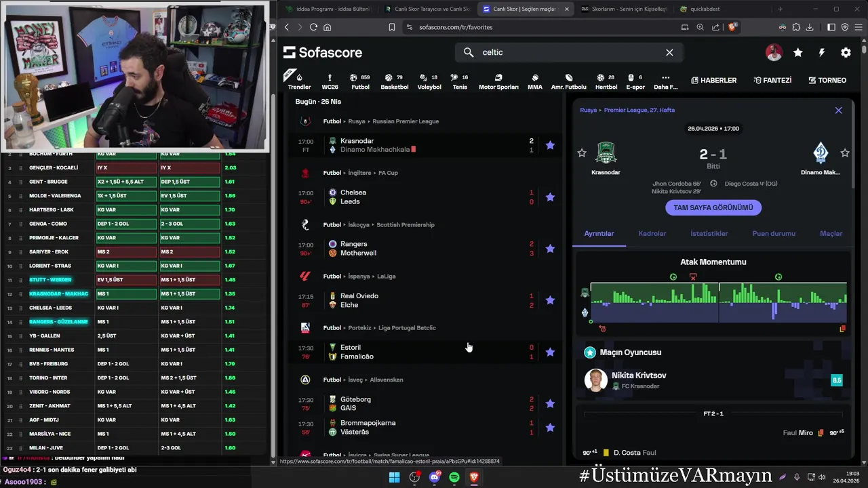Unfavorite the Brommapojkarna vs Västerås star
Screen dimensions: 868x488
tap(550, 427)
